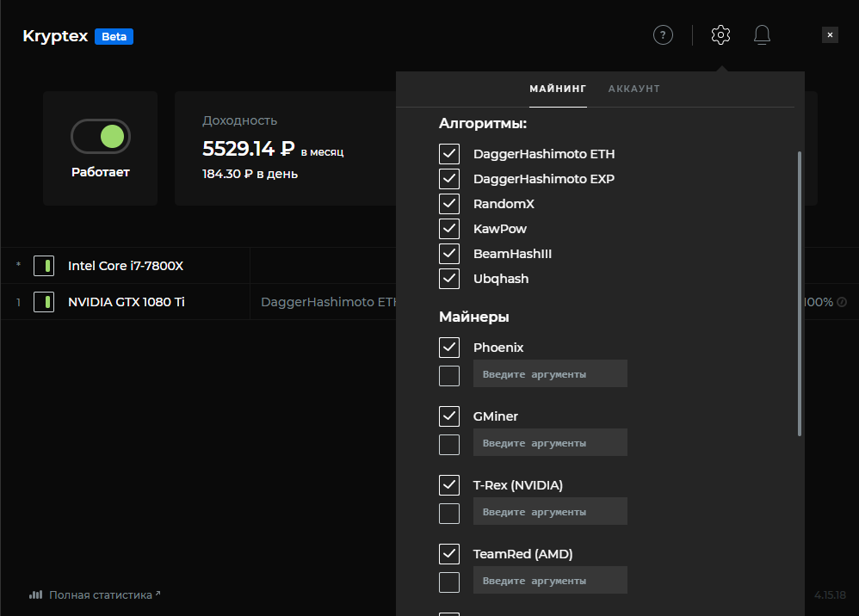Select the МАЙНИНГ tab
This screenshot has height=616, width=859.
coord(558,89)
